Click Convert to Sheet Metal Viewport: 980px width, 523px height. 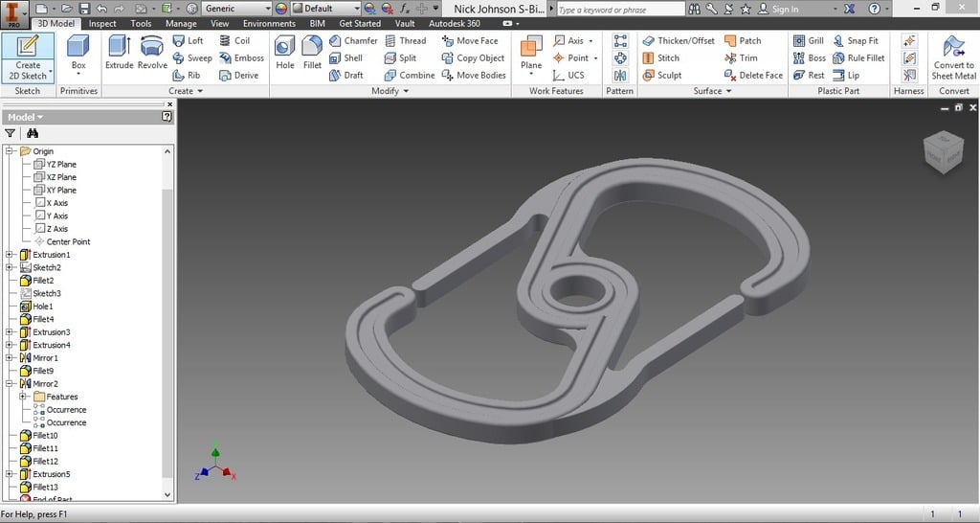click(953, 58)
